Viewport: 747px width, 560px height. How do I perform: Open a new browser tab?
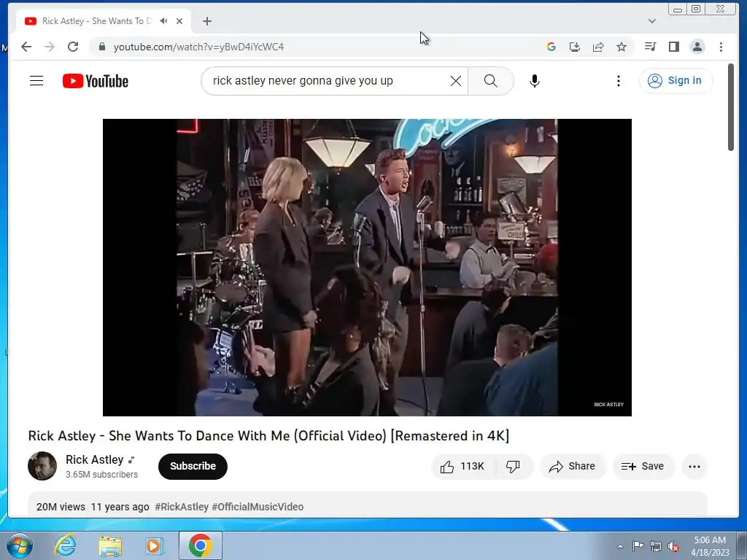(x=206, y=21)
